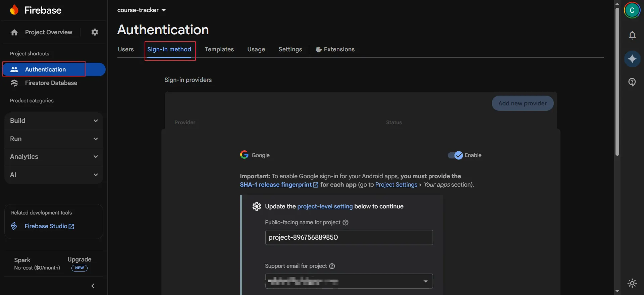644x295 pixels.
Task: Open notifications bell icon
Action: (x=632, y=35)
